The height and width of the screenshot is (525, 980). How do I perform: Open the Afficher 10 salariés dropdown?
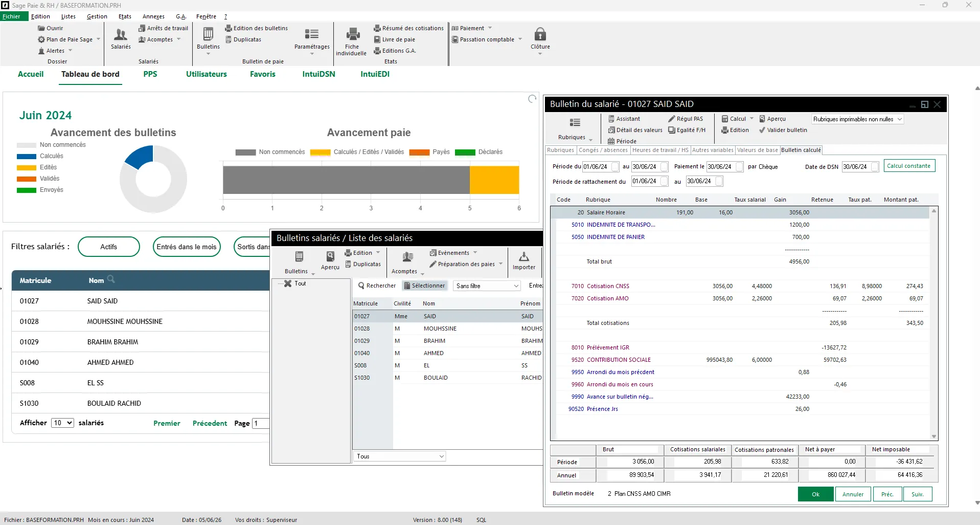pos(62,423)
